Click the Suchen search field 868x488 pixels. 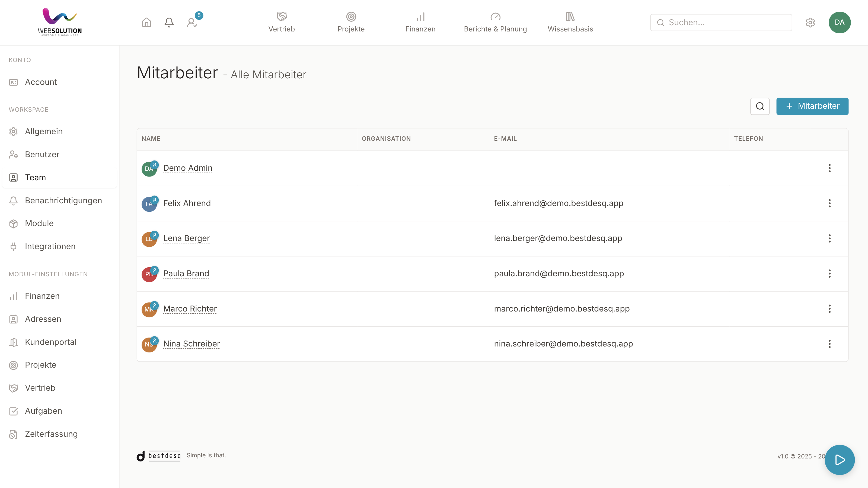tap(721, 23)
